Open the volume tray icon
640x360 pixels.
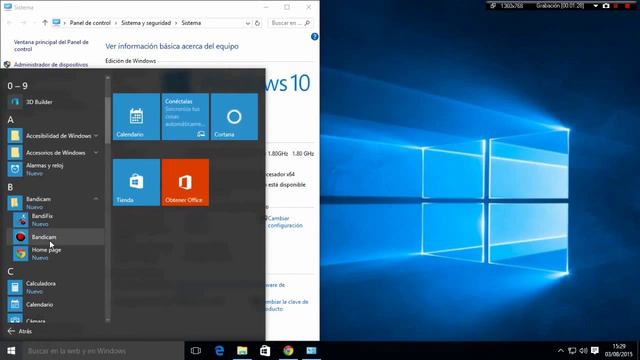point(583,351)
